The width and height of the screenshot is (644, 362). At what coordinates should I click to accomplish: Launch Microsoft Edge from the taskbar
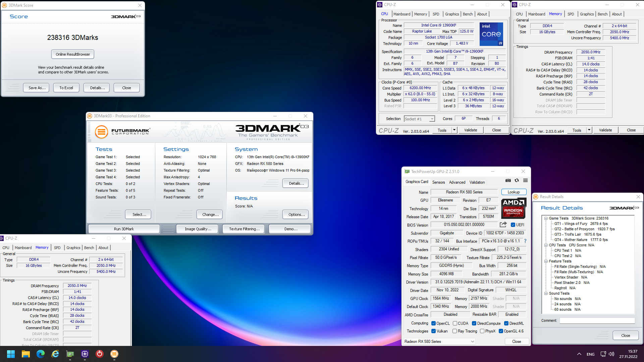(41, 354)
